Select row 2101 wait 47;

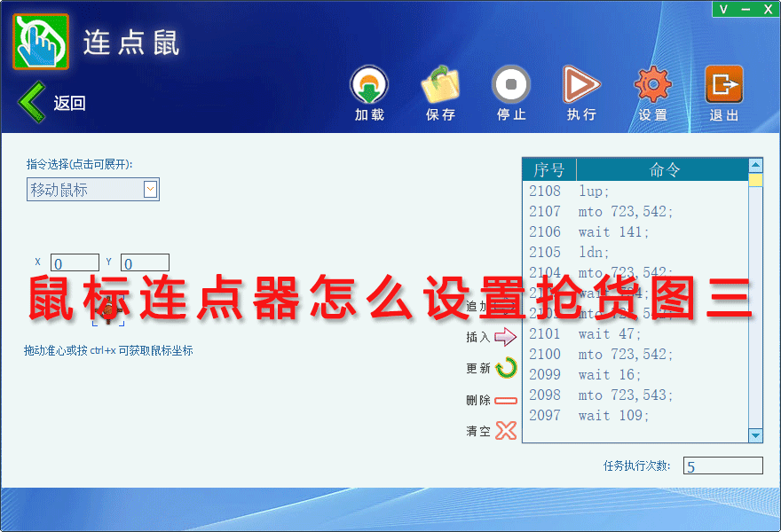(635, 334)
